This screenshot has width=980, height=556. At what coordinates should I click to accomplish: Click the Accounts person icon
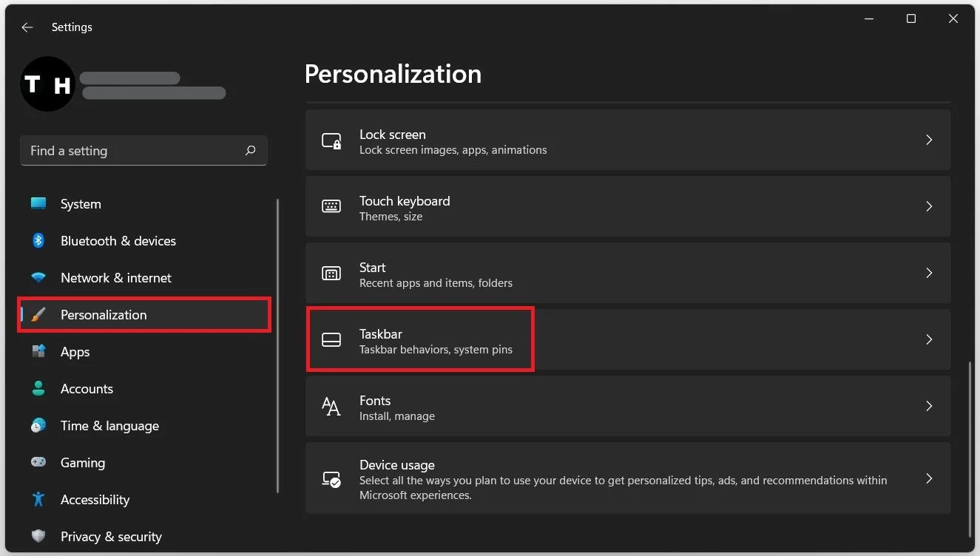click(38, 388)
